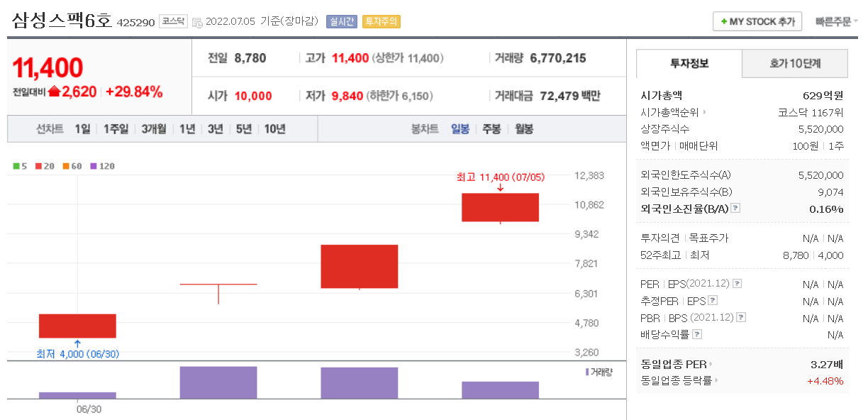Click the 전일 8,780 value

coord(250,58)
